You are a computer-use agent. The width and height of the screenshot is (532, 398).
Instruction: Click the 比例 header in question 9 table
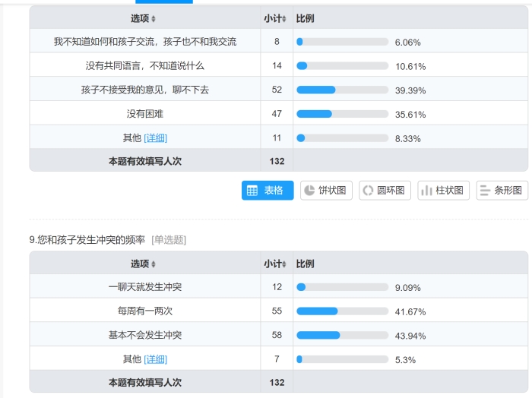click(x=305, y=264)
